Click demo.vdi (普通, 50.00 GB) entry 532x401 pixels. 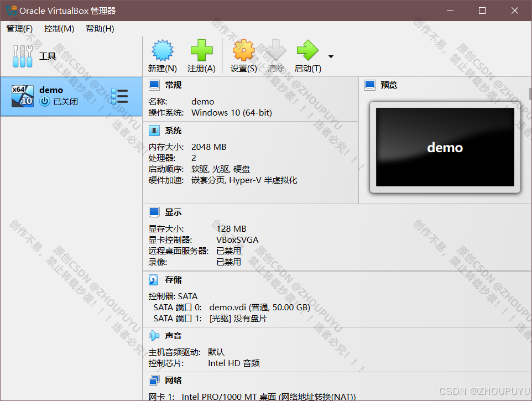pos(260,308)
